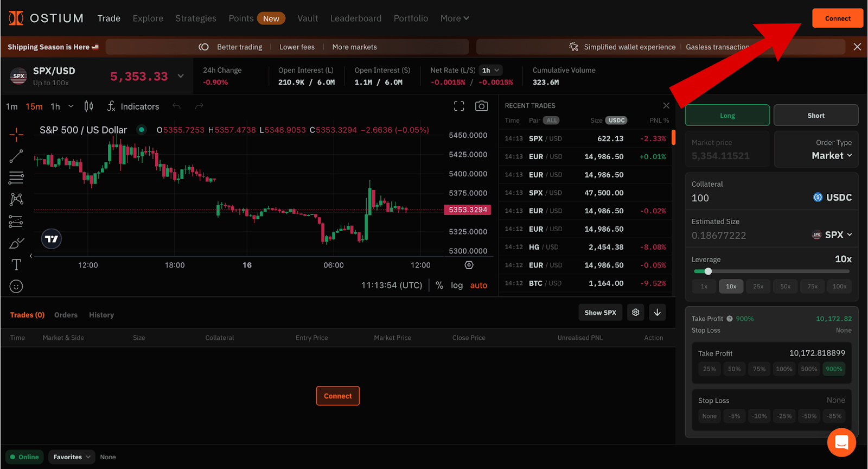Click the leverage slider handle

(708, 271)
